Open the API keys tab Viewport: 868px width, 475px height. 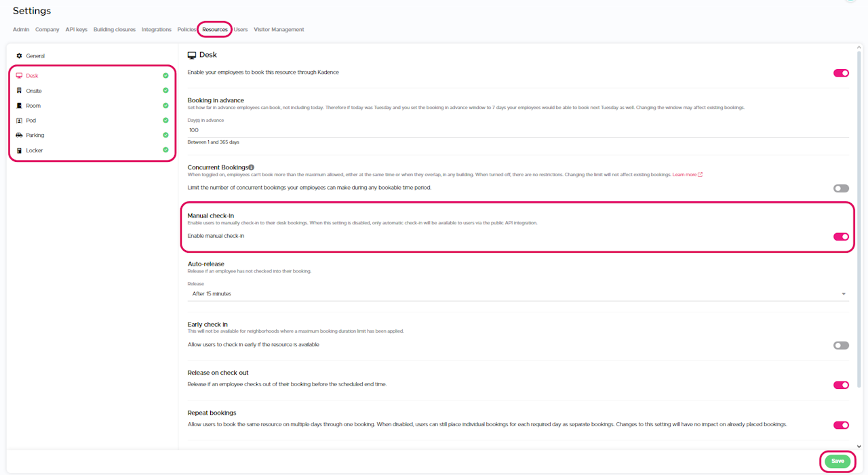tap(77, 30)
